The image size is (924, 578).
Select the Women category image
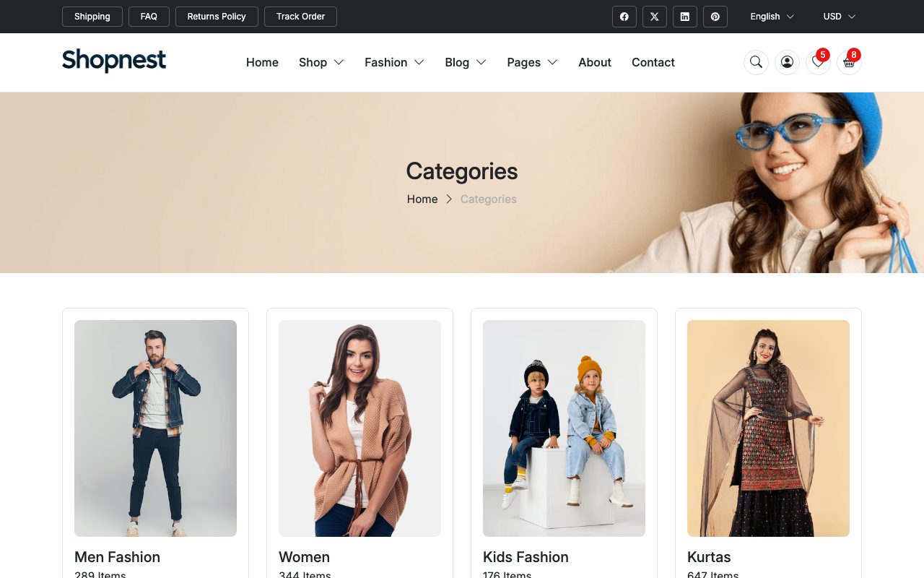tap(359, 428)
